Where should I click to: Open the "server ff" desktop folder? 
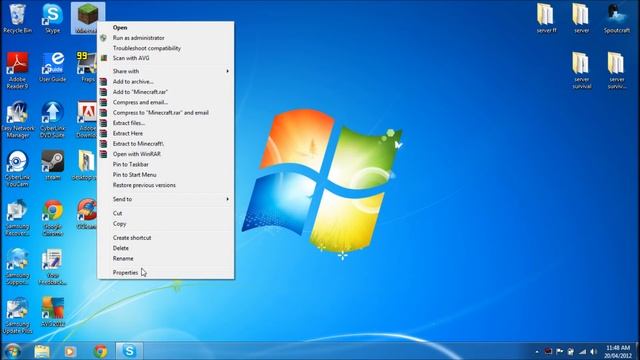tap(546, 18)
